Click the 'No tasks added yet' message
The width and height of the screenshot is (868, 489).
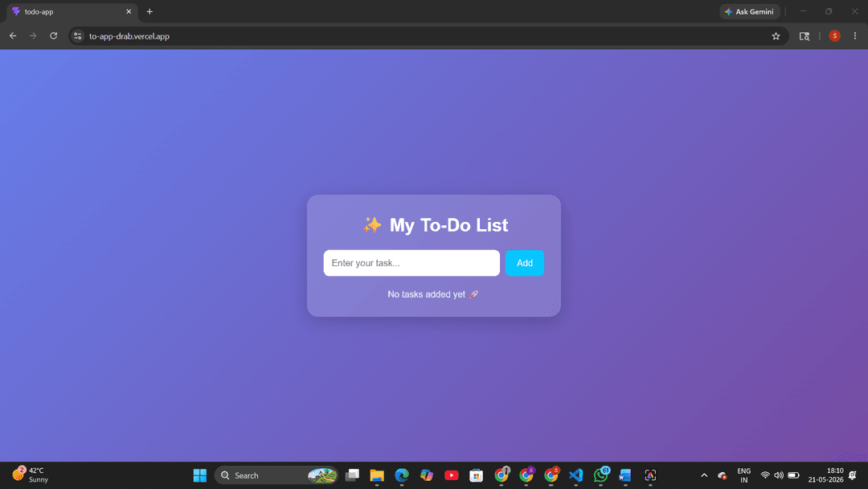click(x=433, y=294)
